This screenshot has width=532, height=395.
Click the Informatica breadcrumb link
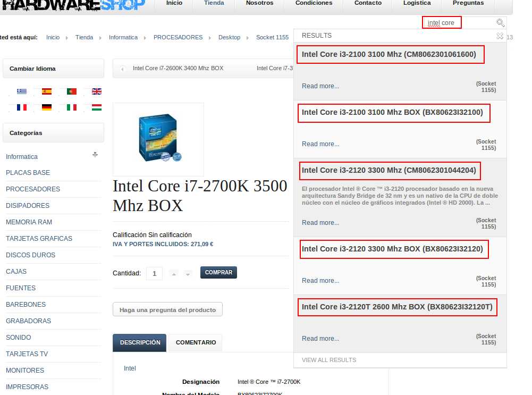pyautogui.click(x=123, y=37)
